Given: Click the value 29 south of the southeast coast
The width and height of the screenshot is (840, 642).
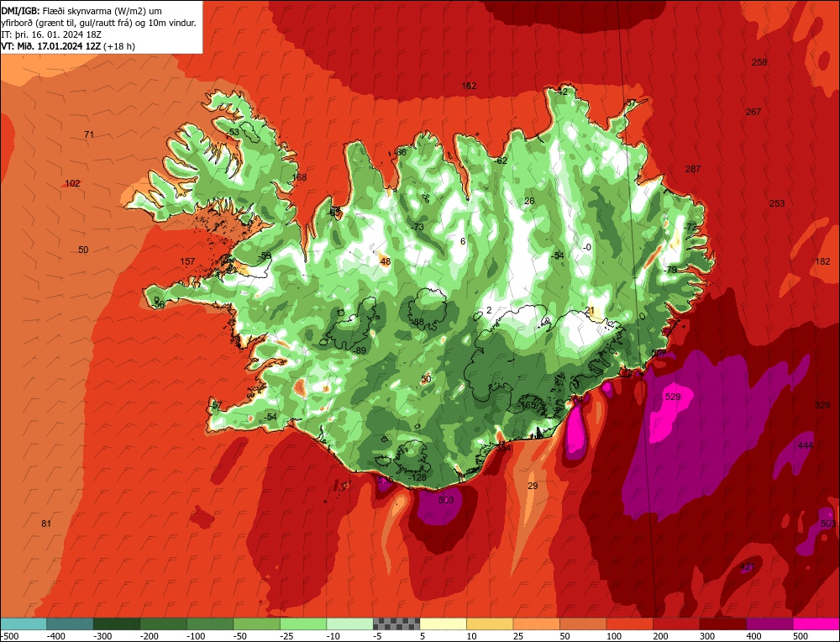Looking at the screenshot, I should pyautogui.click(x=533, y=486).
